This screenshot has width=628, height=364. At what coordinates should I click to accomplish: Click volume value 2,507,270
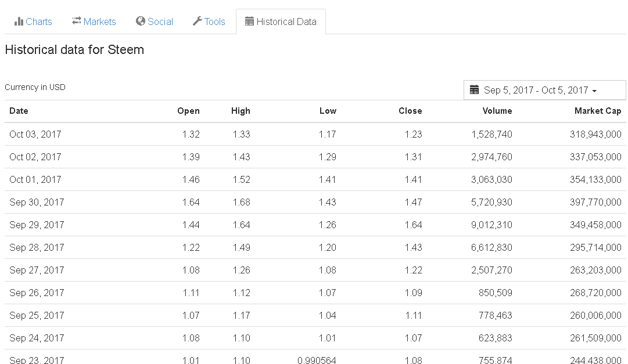[x=491, y=270]
